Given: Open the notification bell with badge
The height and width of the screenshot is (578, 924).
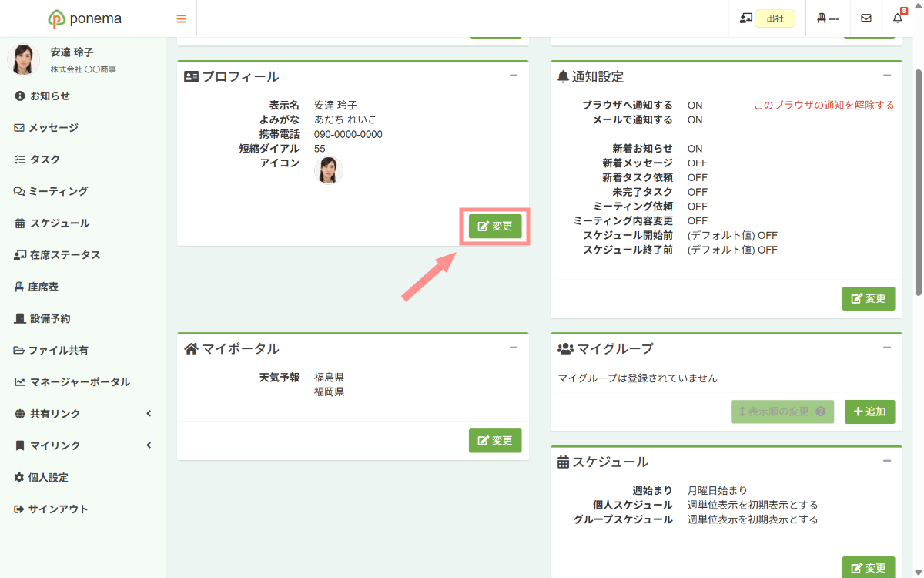Looking at the screenshot, I should (899, 18).
